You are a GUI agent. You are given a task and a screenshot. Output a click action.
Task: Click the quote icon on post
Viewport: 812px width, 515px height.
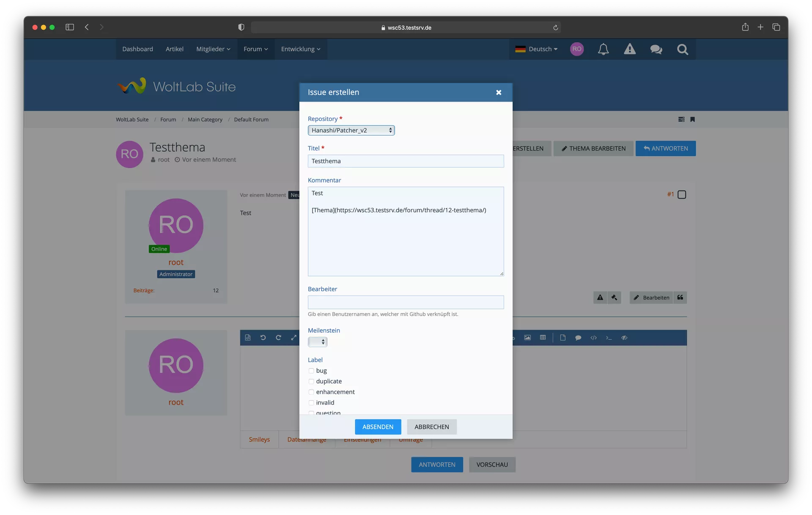point(680,297)
